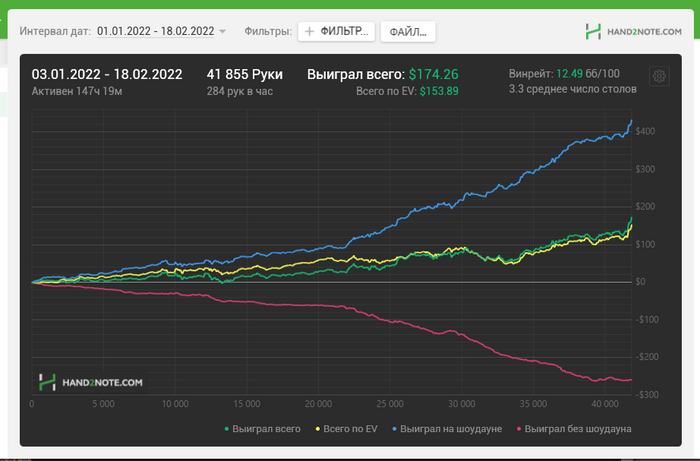Open the chart settings gear icon

click(x=659, y=76)
